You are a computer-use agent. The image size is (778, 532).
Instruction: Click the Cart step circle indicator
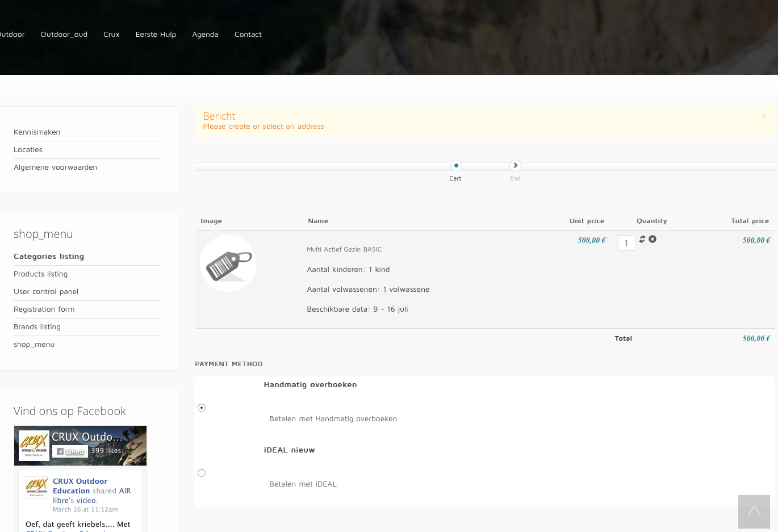(456, 166)
